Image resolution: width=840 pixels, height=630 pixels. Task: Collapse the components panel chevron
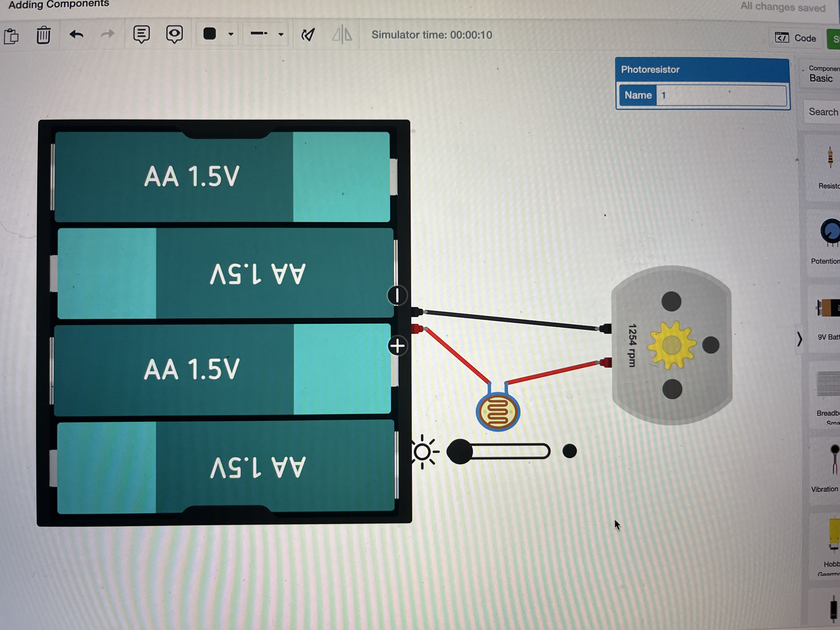point(800,339)
